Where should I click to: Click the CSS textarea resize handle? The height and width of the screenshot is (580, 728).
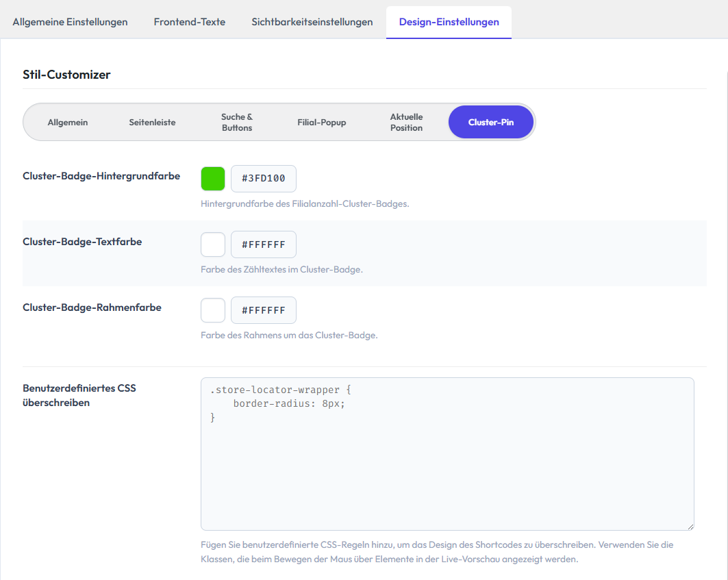pyautogui.click(x=690, y=527)
